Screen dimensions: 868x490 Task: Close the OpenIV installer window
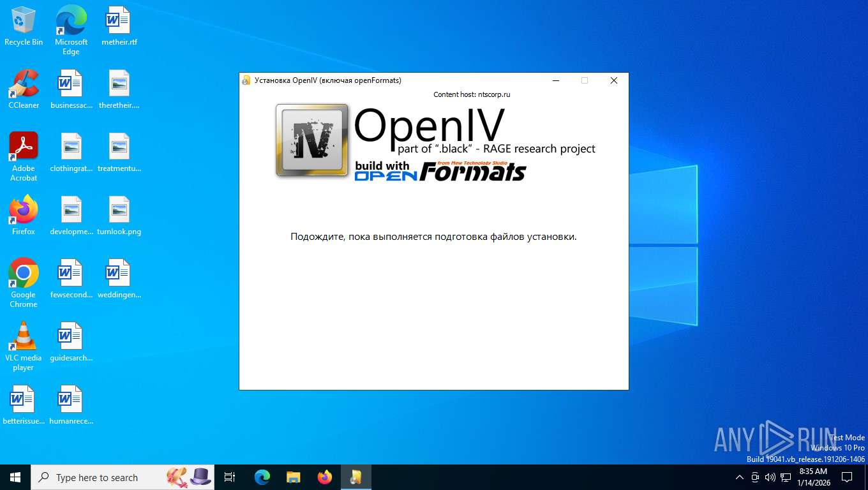click(614, 80)
